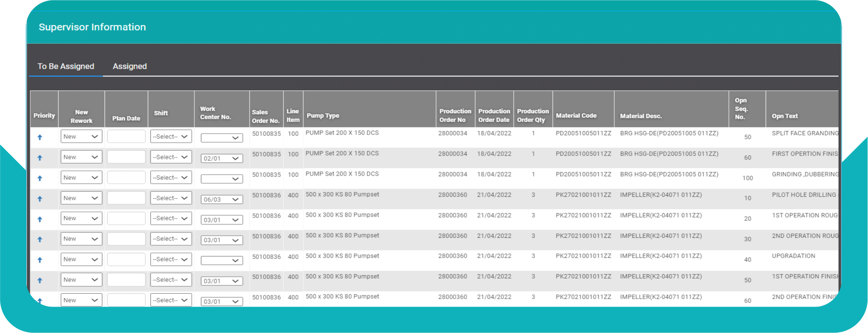Open Shift dropdown in 2ND OPERATION ROUG row
Image resolution: width=868 pixels, height=333 pixels.
tap(171, 239)
